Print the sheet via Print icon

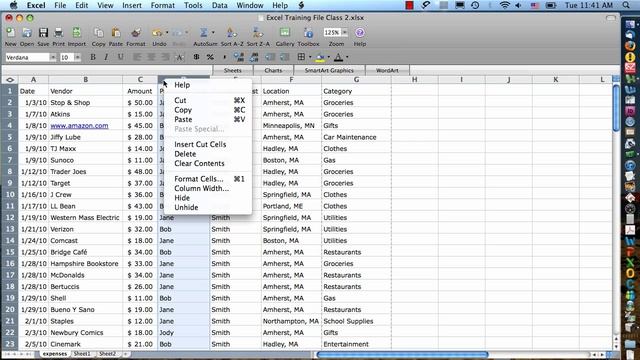[x=58, y=33]
